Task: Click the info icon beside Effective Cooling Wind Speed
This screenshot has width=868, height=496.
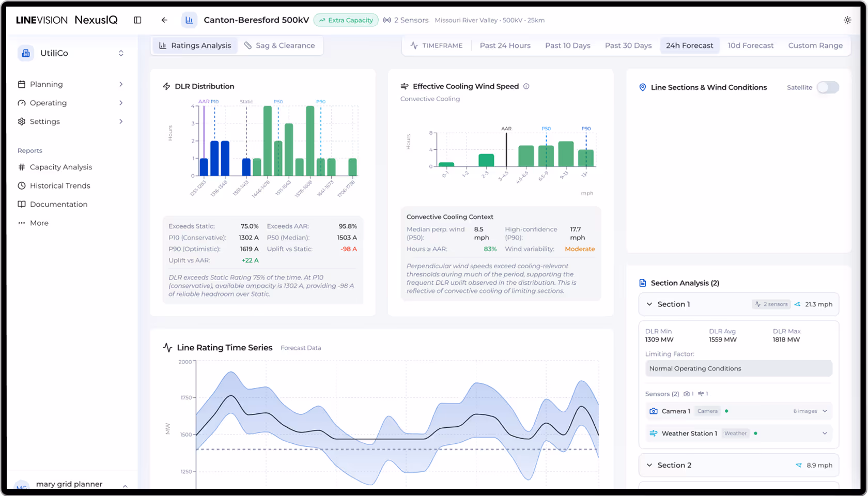Action: 526,86
